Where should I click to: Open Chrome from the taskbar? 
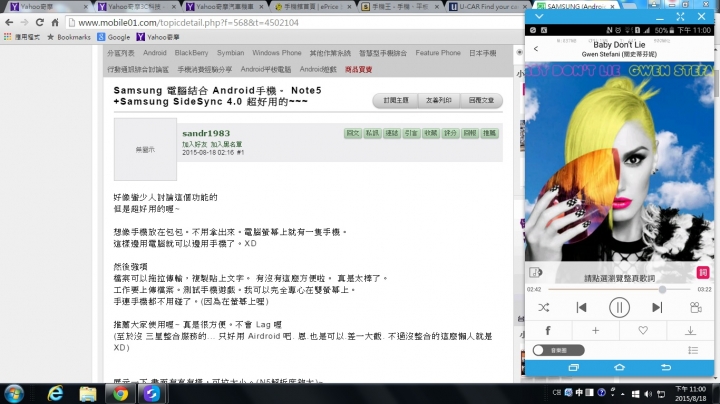coord(120,394)
